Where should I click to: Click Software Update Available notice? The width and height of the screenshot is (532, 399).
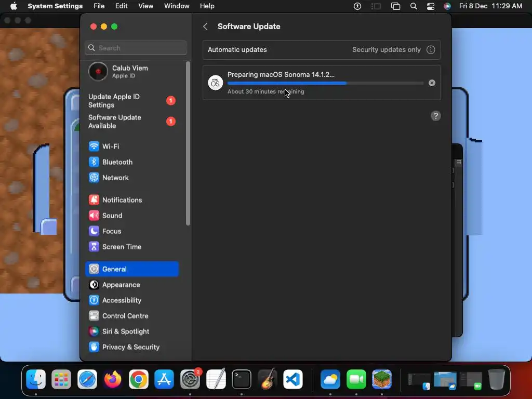point(132,122)
